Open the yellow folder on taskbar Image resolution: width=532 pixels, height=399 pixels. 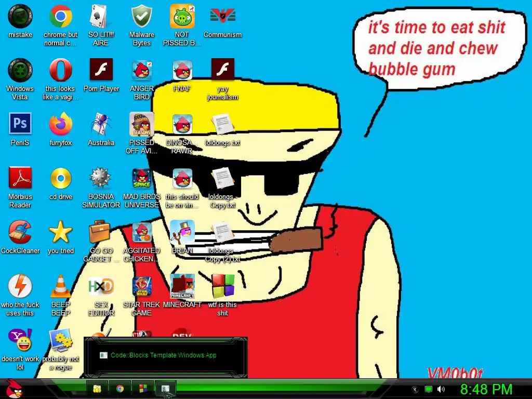[x=97, y=389]
